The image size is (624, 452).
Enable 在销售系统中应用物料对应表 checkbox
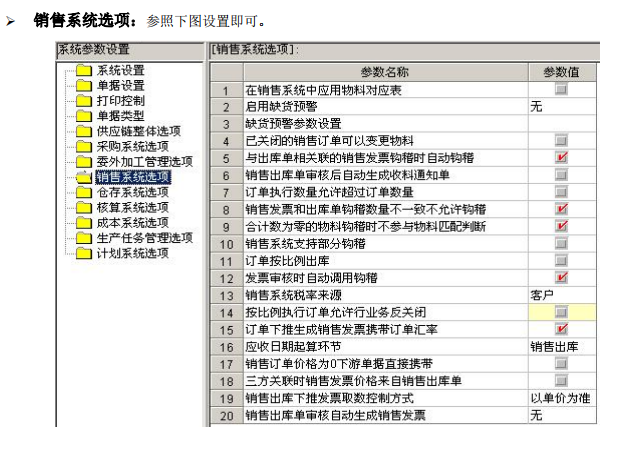point(561,90)
